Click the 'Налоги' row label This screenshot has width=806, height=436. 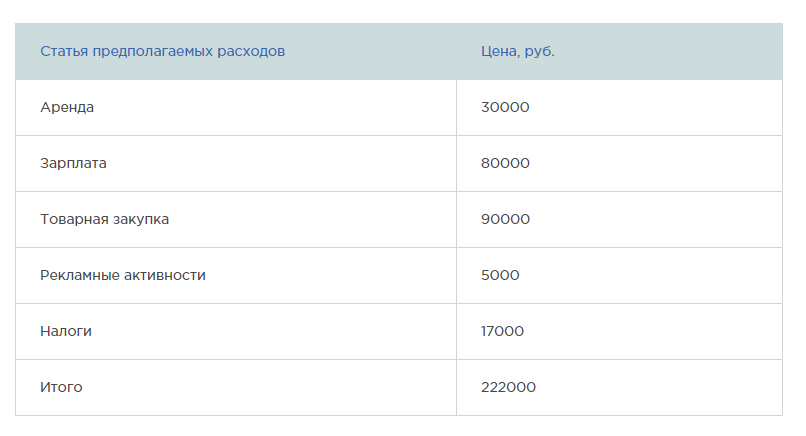coord(66,332)
